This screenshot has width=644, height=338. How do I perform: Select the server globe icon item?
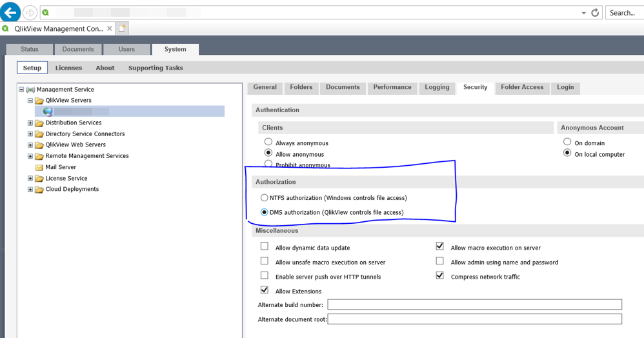tap(48, 112)
